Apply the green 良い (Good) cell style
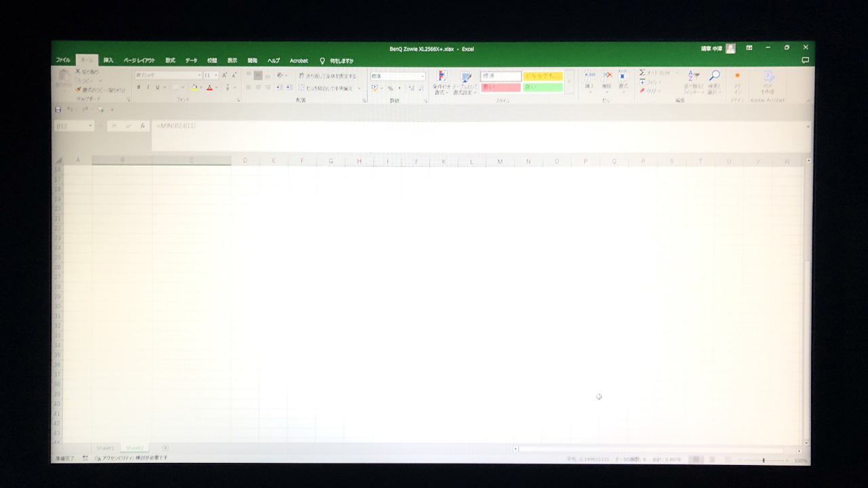 pyautogui.click(x=542, y=87)
